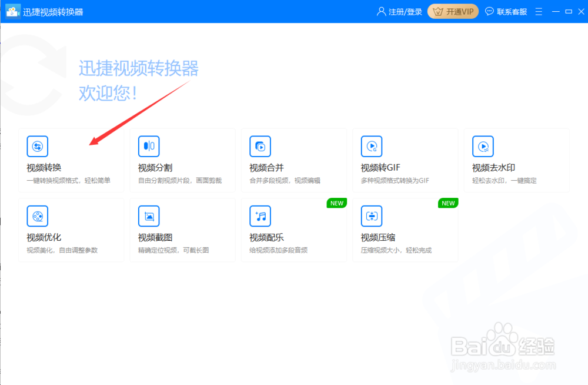This screenshot has height=385, width=588.
Task: Open the 视频分割 split icon
Action: 149,146
